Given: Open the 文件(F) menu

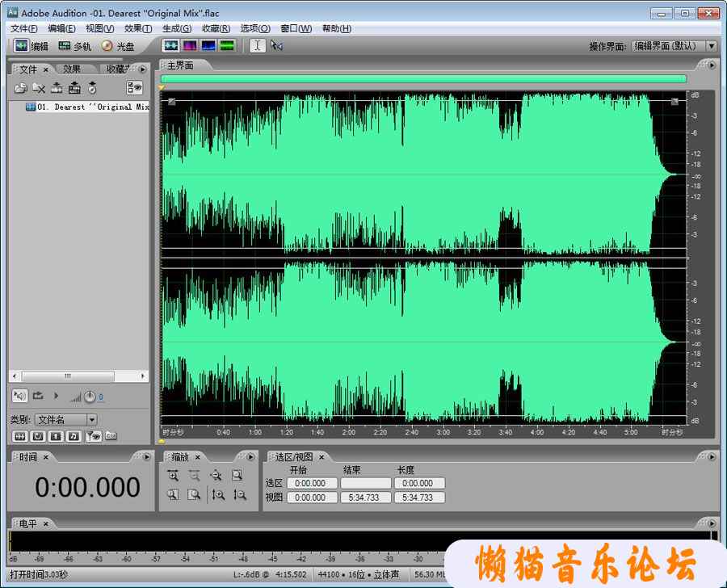Looking at the screenshot, I should click(24, 29).
